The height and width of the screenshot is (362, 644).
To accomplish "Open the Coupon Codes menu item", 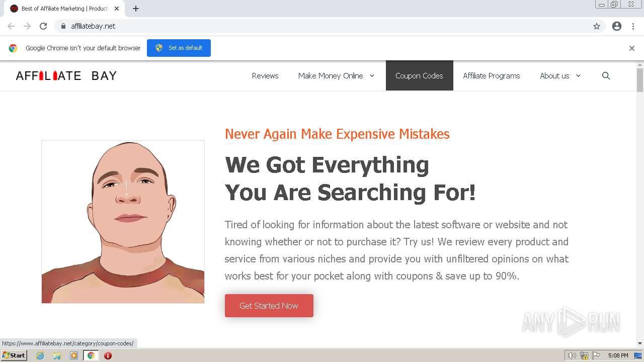I will coord(419,75).
